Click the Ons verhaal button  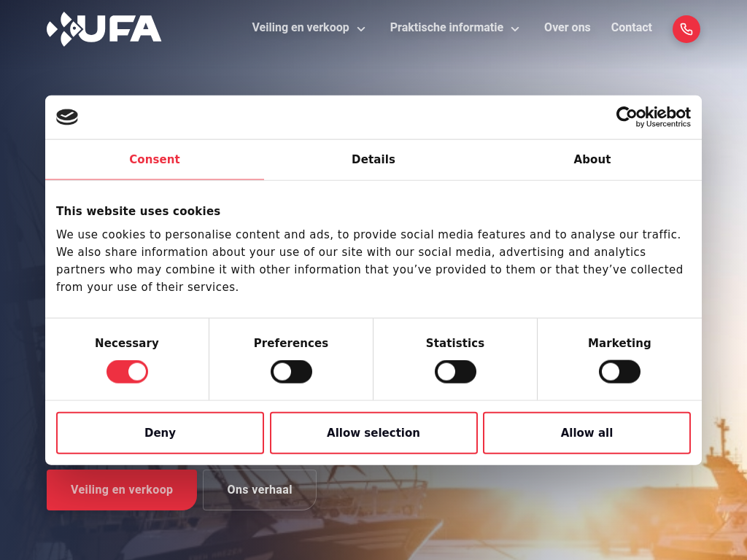(x=259, y=490)
